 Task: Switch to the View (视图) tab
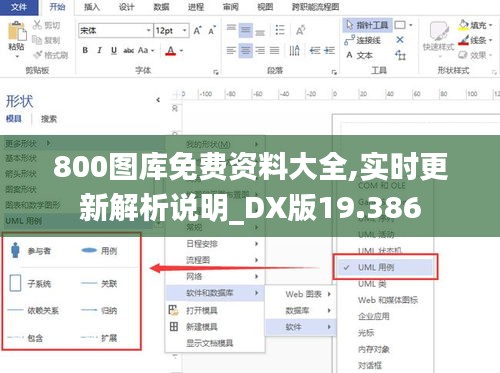click(265, 7)
